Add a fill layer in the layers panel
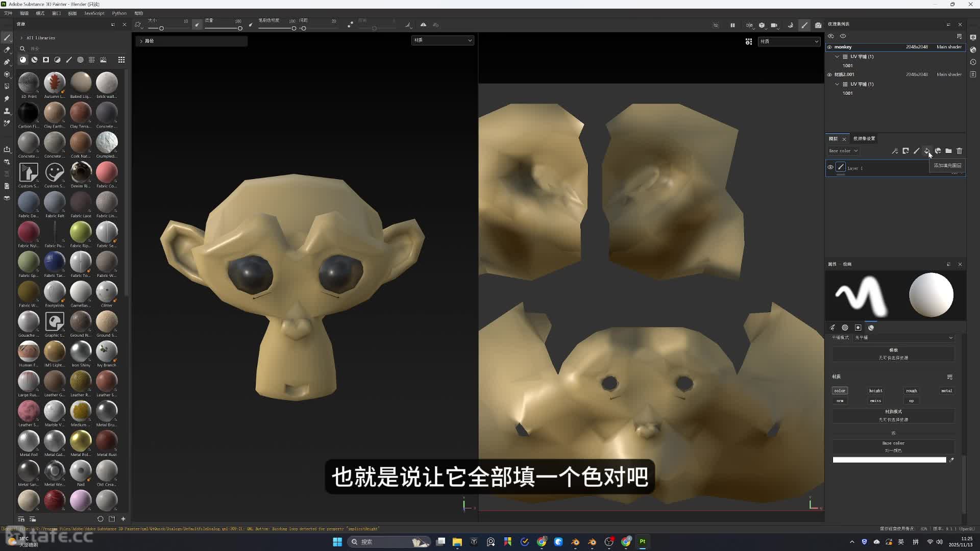Viewport: 980px width, 551px height. pos(927,151)
